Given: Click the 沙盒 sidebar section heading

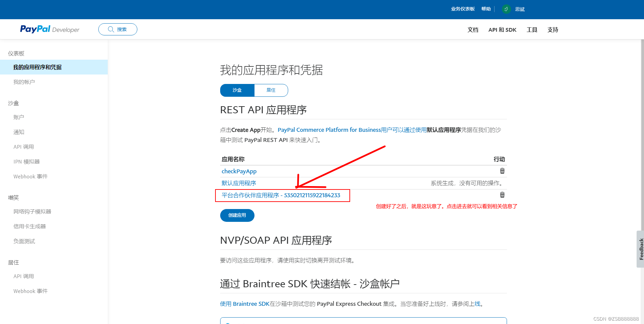Looking at the screenshot, I should click(x=13, y=103).
